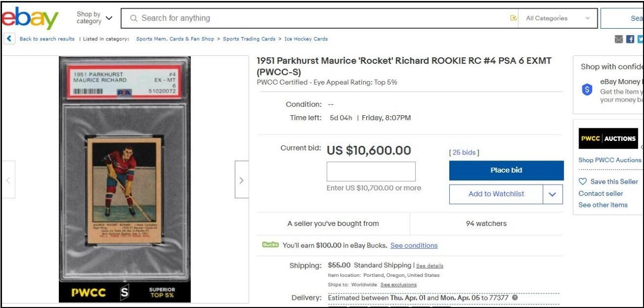The height and width of the screenshot is (308, 644).
Task: Click Add to Watchlist button
Action: 496,194
